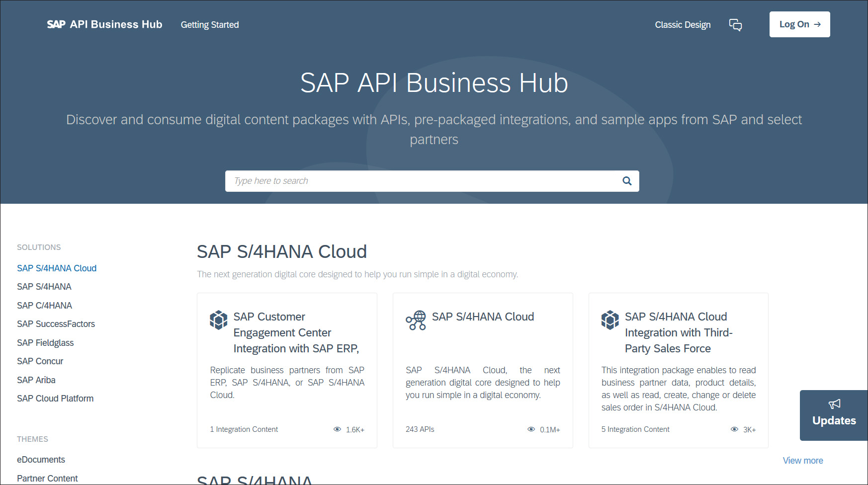Click the SAP S/4HANA Cloud API globe icon
This screenshot has height=485, width=868.
(x=416, y=320)
